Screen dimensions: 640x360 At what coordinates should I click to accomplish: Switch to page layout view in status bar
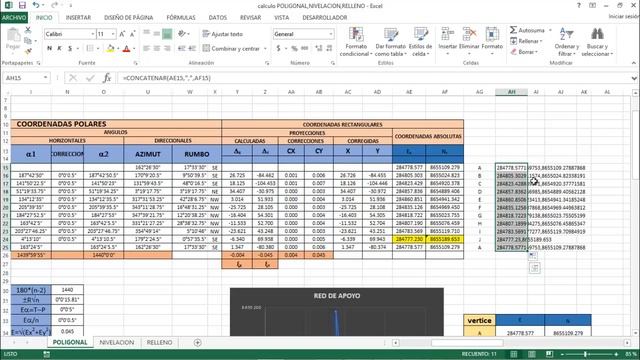532,354
